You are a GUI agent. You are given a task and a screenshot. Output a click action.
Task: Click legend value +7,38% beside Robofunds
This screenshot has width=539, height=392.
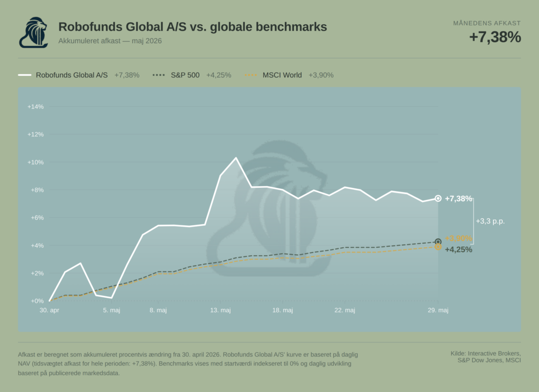tap(127, 75)
